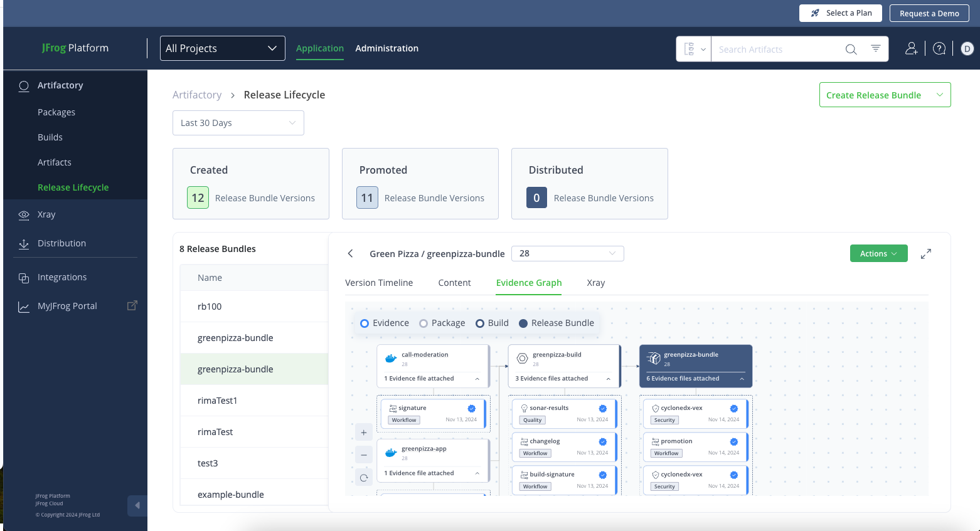Screen dimensions: 980x531
Task: Open the add user icon
Action: click(x=911, y=49)
